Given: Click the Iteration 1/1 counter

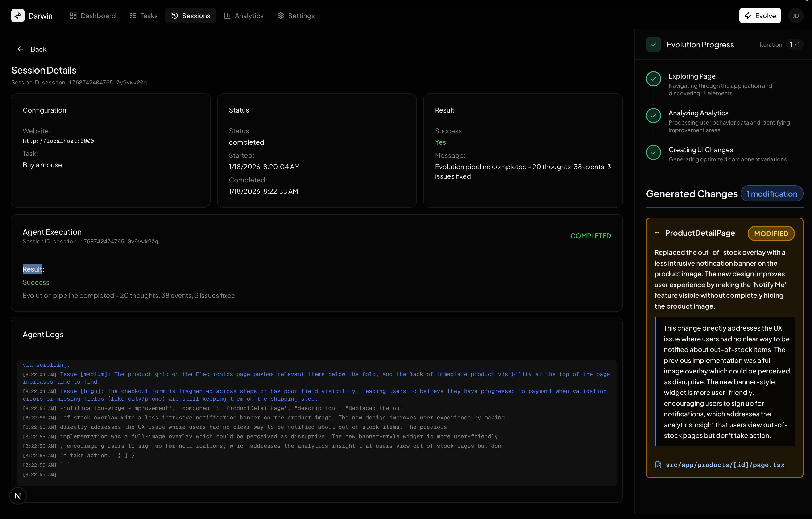Looking at the screenshot, I should [x=794, y=45].
